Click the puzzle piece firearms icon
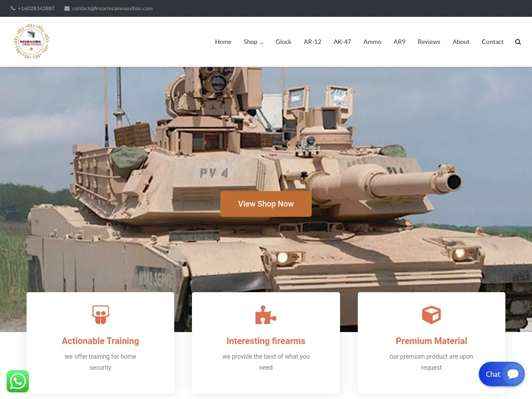Image resolution: width=532 pixels, height=399 pixels. point(266,315)
